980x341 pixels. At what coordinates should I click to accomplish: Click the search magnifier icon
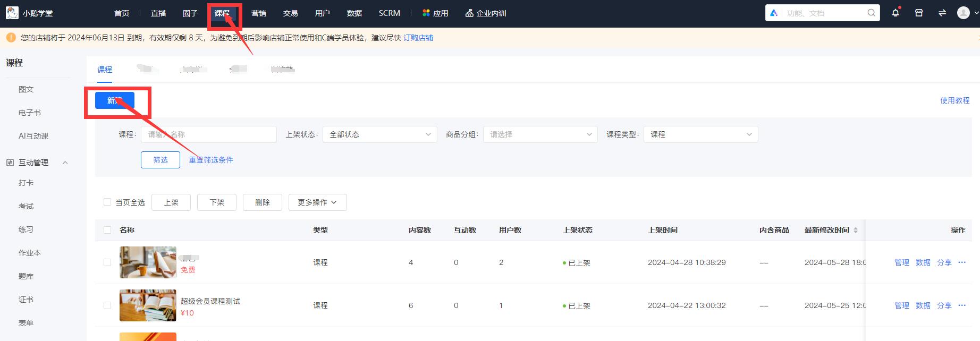click(x=872, y=13)
